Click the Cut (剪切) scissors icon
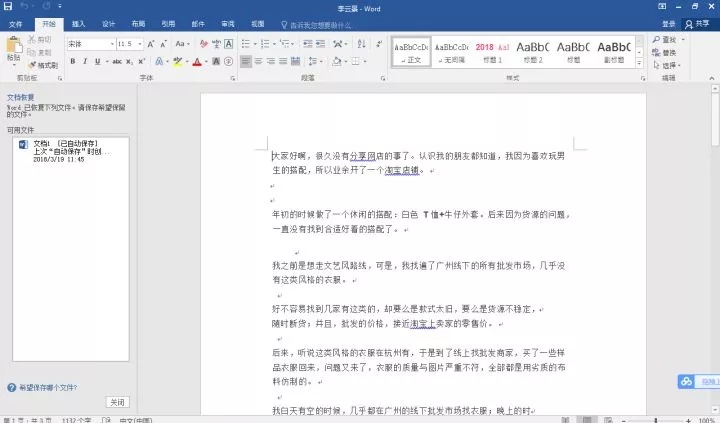720x423 pixels. point(32,39)
